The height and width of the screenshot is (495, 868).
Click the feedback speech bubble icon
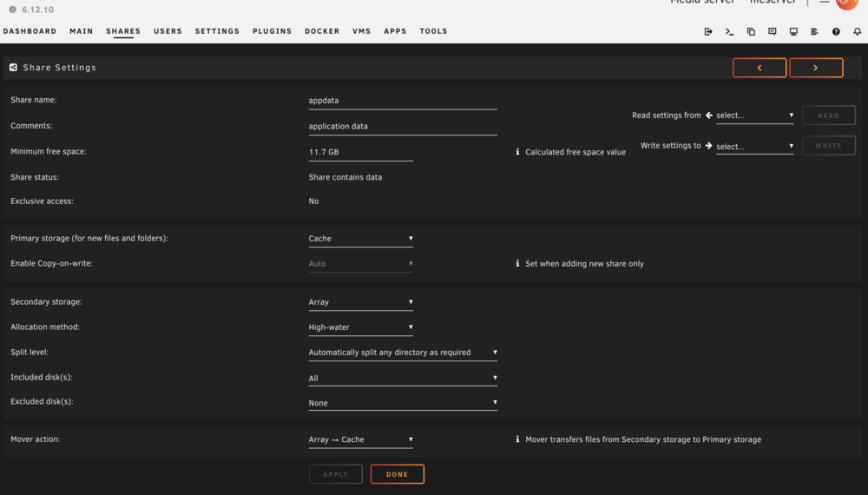[773, 31]
